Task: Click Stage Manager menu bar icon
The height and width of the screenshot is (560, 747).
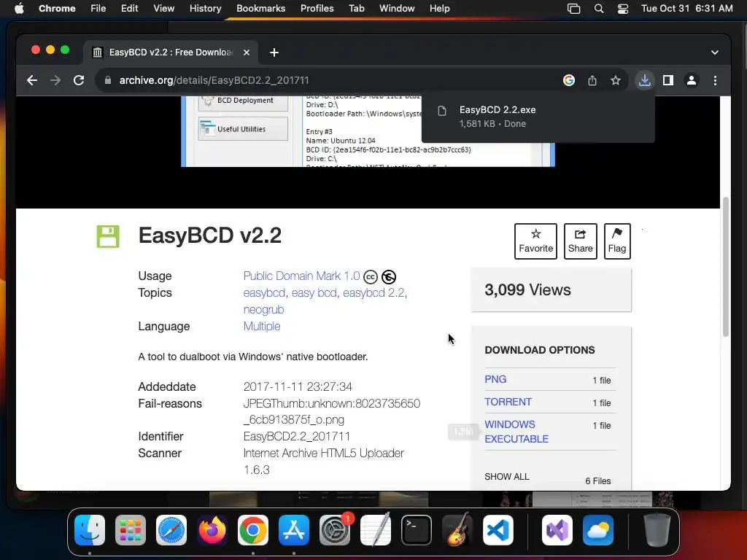Action: coord(573,9)
